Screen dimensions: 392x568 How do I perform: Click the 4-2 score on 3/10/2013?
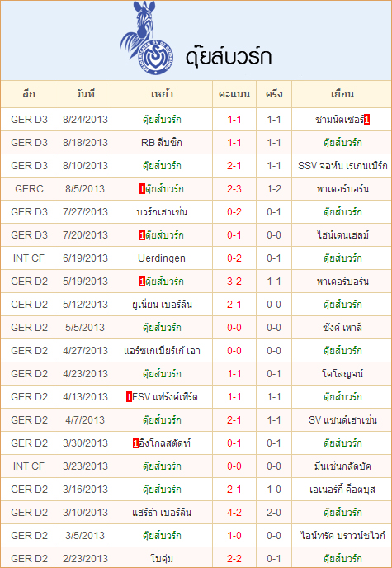tap(234, 513)
